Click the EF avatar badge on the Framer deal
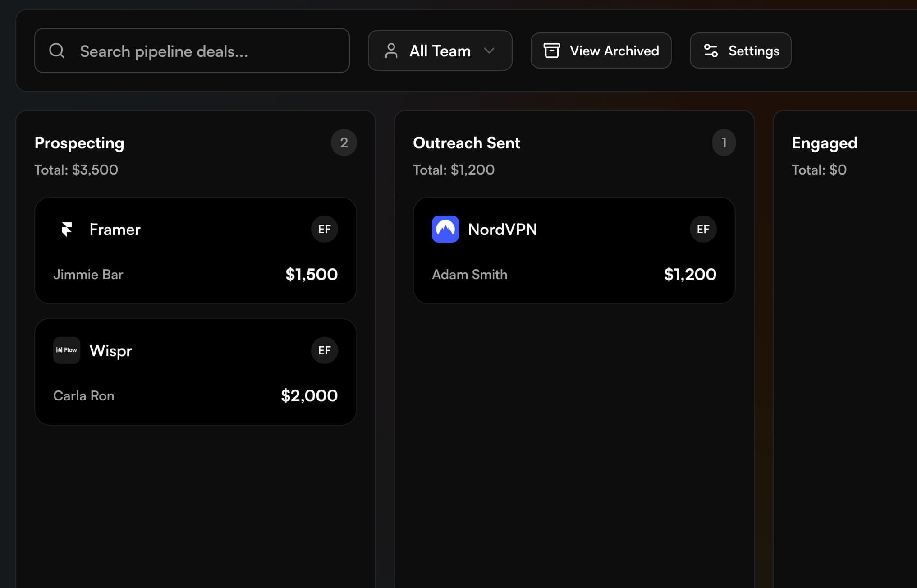Screen dimensions: 917x588 click(324, 229)
